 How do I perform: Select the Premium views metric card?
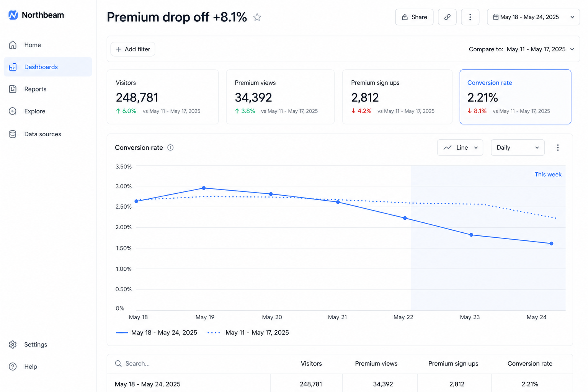(280, 97)
